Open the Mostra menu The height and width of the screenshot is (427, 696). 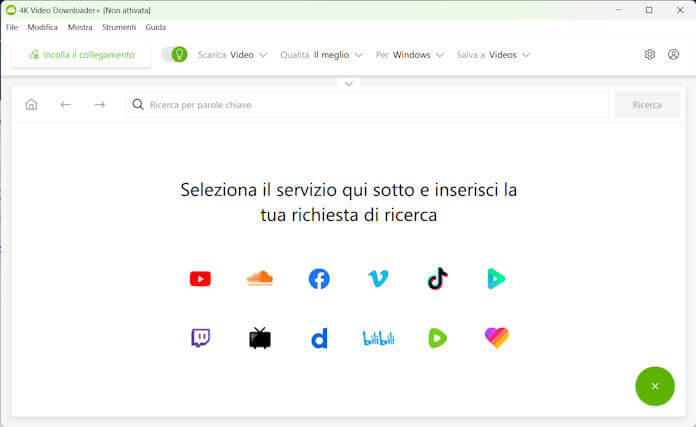(80, 27)
